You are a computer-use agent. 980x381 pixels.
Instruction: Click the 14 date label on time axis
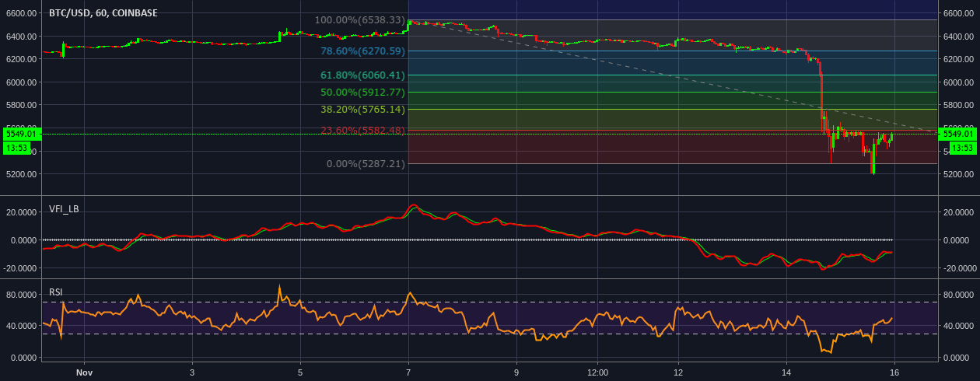point(786,374)
